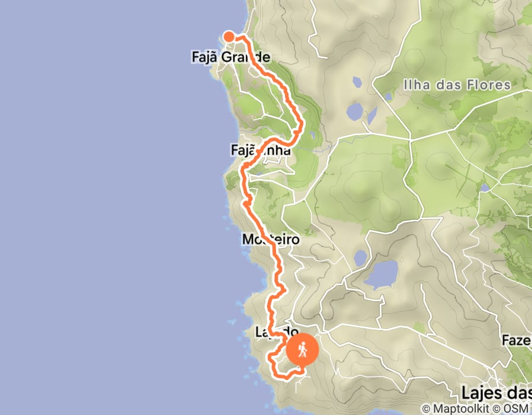Select the round orange route start dot
This screenshot has height=415, width=532.
[229, 36]
